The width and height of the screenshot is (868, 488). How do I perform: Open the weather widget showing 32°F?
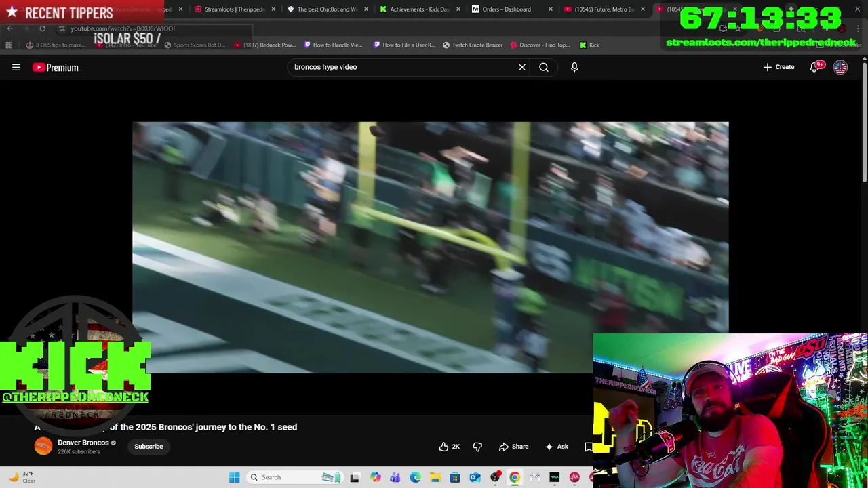[22, 477]
